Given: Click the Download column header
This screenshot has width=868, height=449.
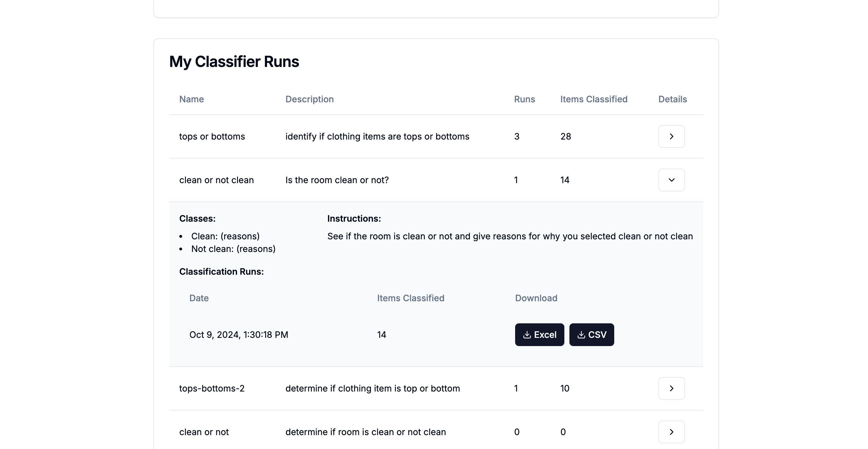Looking at the screenshot, I should pos(536,298).
